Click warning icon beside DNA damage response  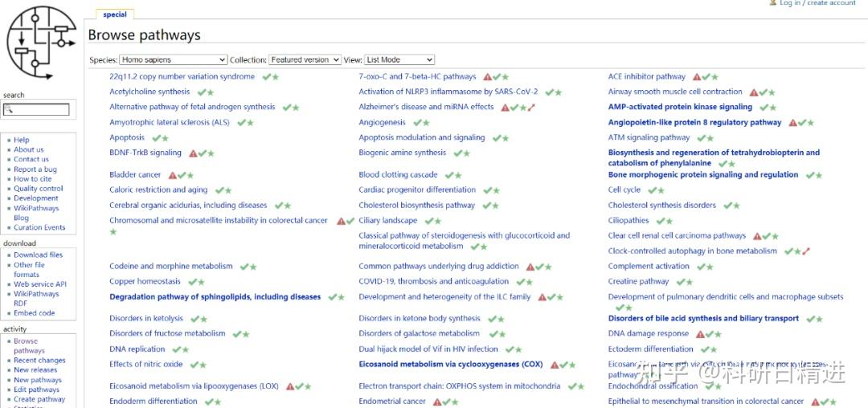point(700,334)
